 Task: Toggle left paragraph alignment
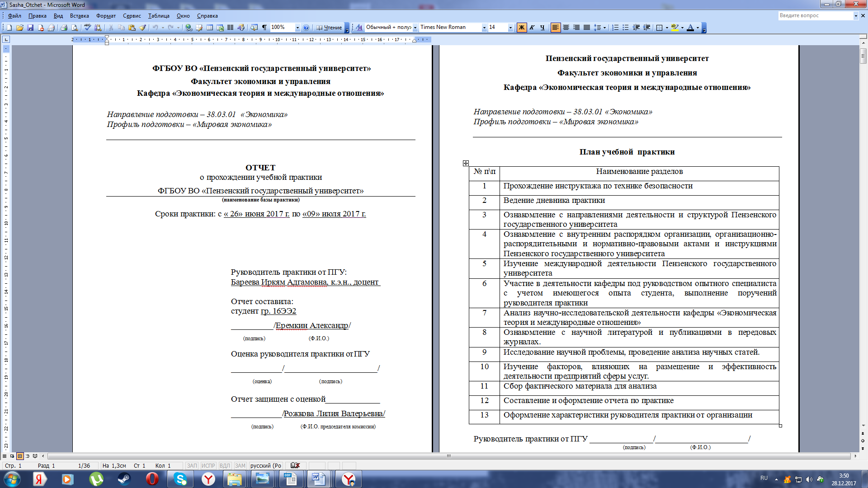click(x=556, y=28)
